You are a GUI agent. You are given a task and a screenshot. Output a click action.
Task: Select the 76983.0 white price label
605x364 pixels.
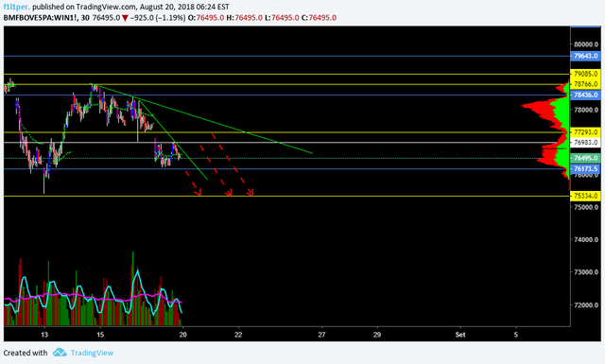click(x=585, y=143)
